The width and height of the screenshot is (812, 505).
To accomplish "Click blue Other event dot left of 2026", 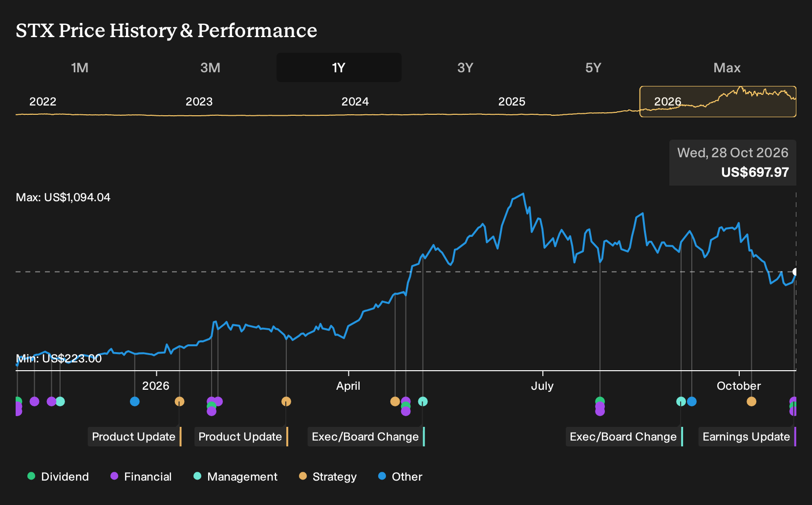I will (x=135, y=401).
